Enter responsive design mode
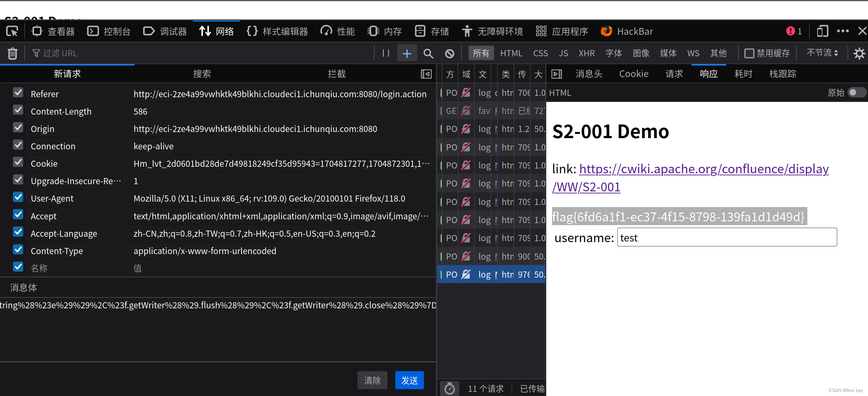The width and height of the screenshot is (868, 396). coord(822,31)
